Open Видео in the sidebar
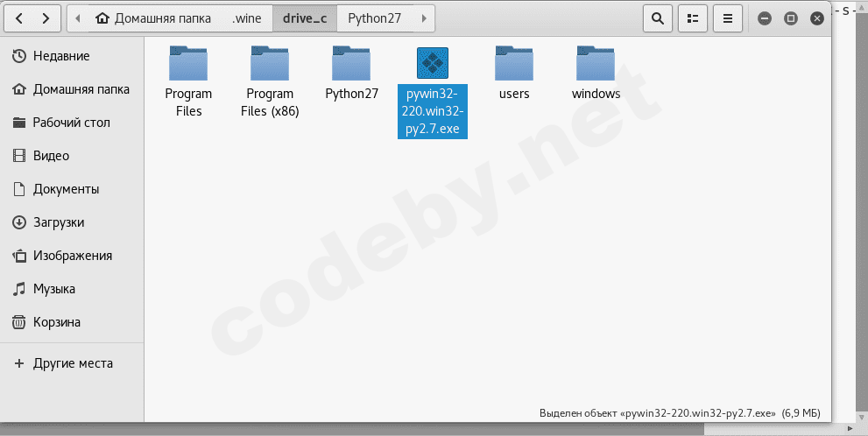The image size is (868, 436). tap(72, 156)
